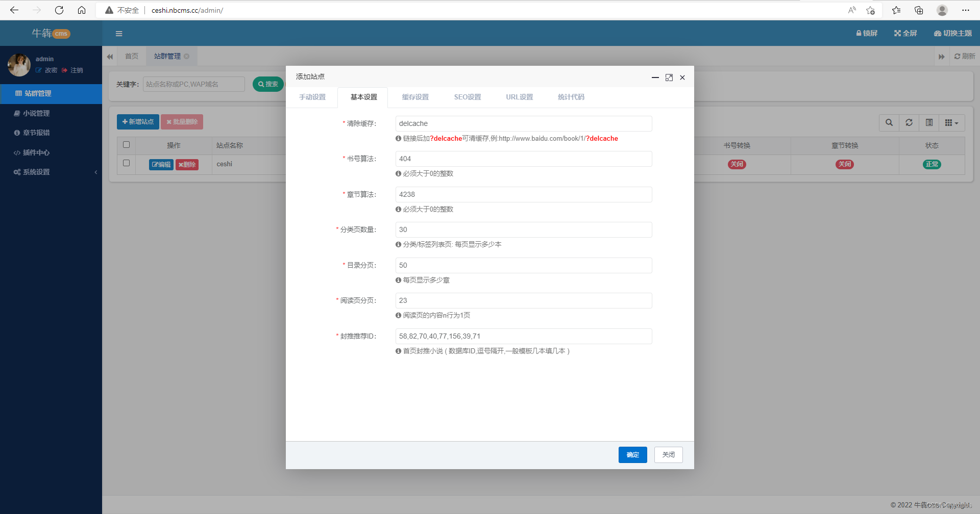The width and height of the screenshot is (980, 514).
Task: Click the 封推推荐ID input field
Action: pos(523,336)
